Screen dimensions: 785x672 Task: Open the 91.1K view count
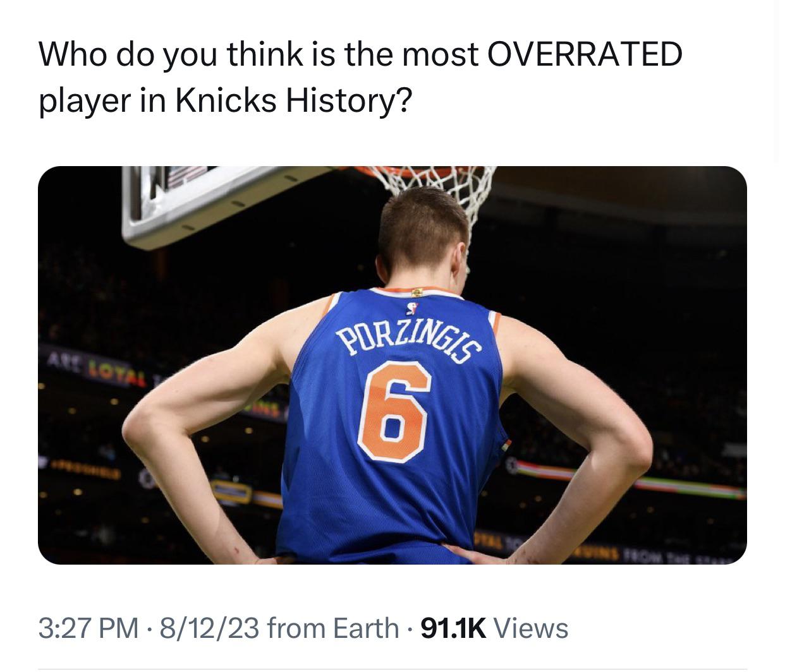tap(453, 628)
